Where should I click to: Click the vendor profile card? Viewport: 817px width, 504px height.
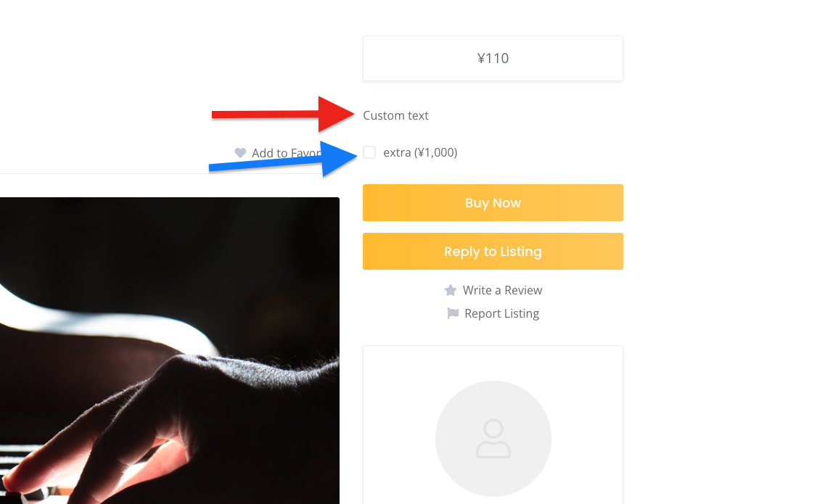493,424
